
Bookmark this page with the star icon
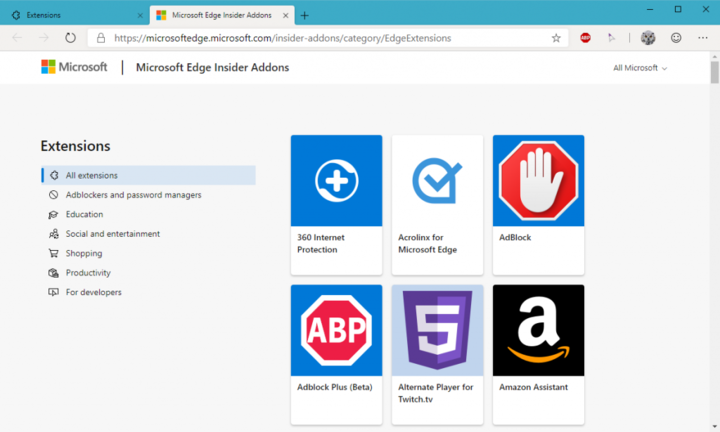(556, 38)
